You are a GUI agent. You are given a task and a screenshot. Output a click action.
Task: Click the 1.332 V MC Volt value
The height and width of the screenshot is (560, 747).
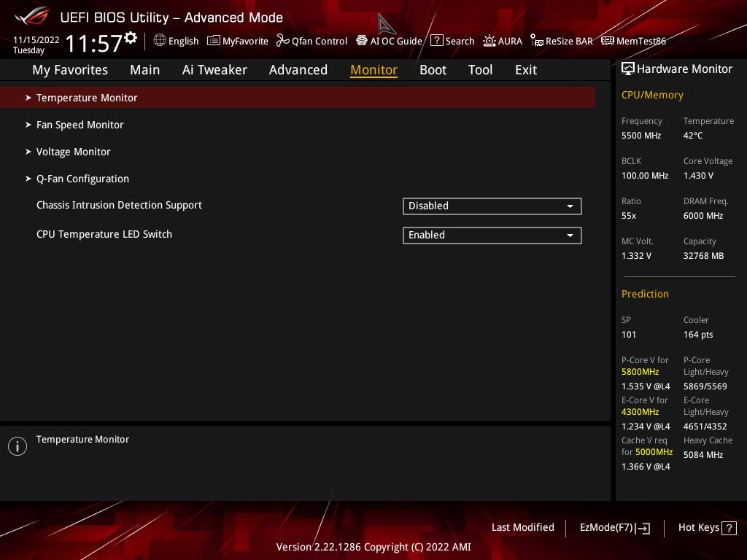tap(636, 256)
